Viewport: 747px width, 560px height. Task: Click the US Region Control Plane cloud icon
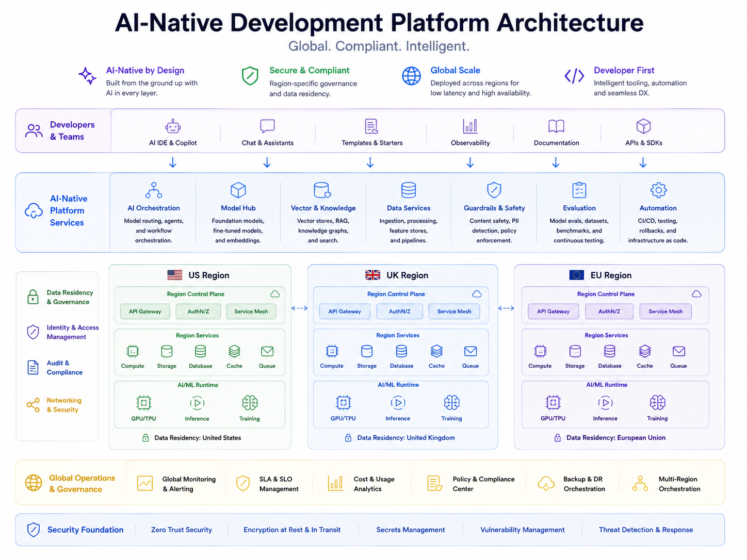pyautogui.click(x=275, y=294)
